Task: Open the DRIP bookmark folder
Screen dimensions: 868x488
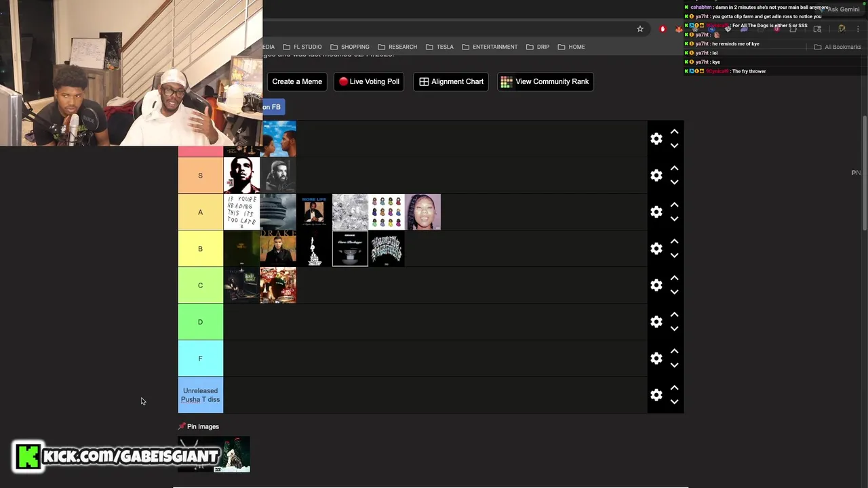Action: coord(538,47)
